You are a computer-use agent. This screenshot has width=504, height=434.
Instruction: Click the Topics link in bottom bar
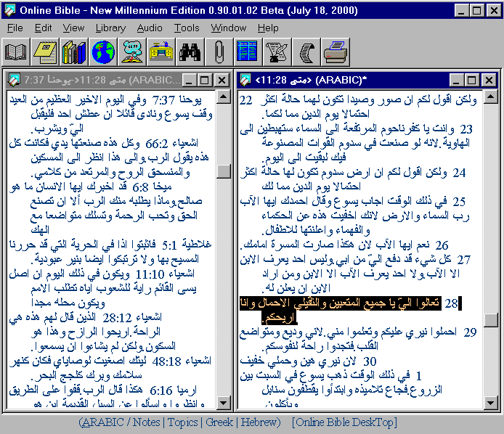tap(182, 422)
